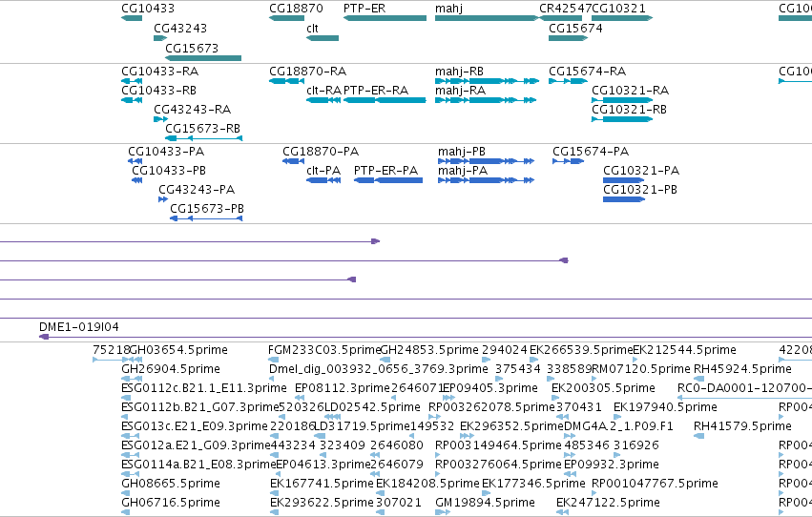Click the CR42547 gene label
The width and height of the screenshot is (812, 517).
pyautogui.click(x=565, y=9)
